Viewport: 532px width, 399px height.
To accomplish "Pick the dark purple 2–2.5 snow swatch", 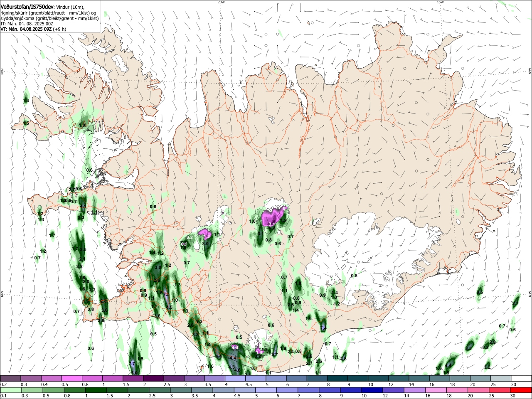I will click(x=153, y=379).
